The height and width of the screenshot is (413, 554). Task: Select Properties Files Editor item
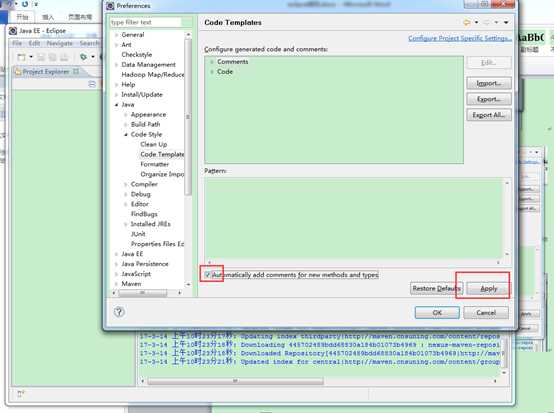click(x=158, y=244)
